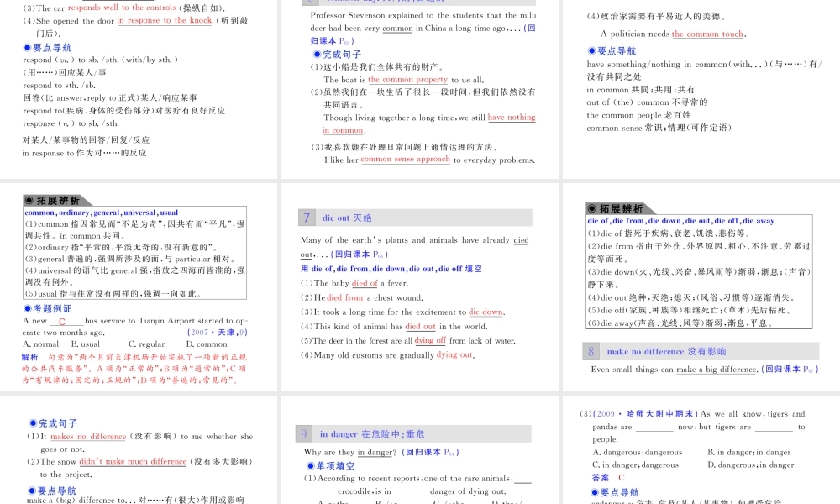Click the red answer "C" in Tianjin question

[62, 322]
